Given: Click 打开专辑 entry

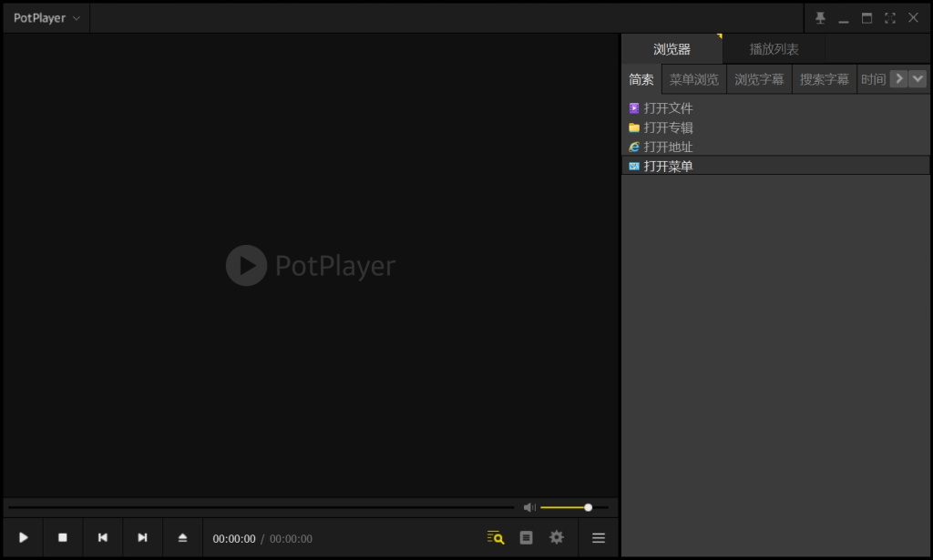Looking at the screenshot, I should [775, 127].
